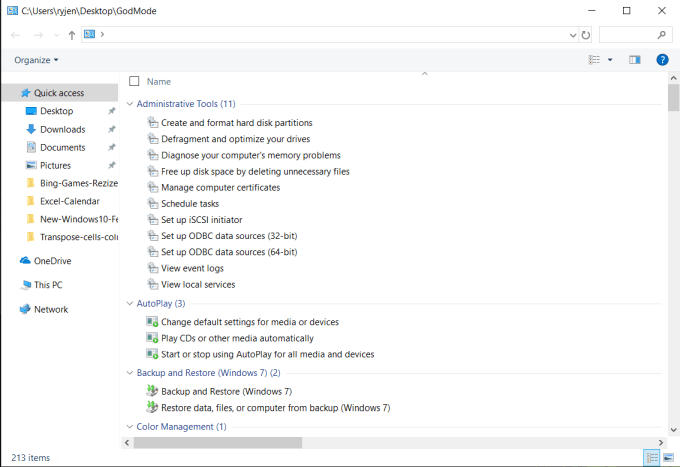Open Excel-Calendar folder
Viewport: 680px width, 467px height.
click(63, 201)
